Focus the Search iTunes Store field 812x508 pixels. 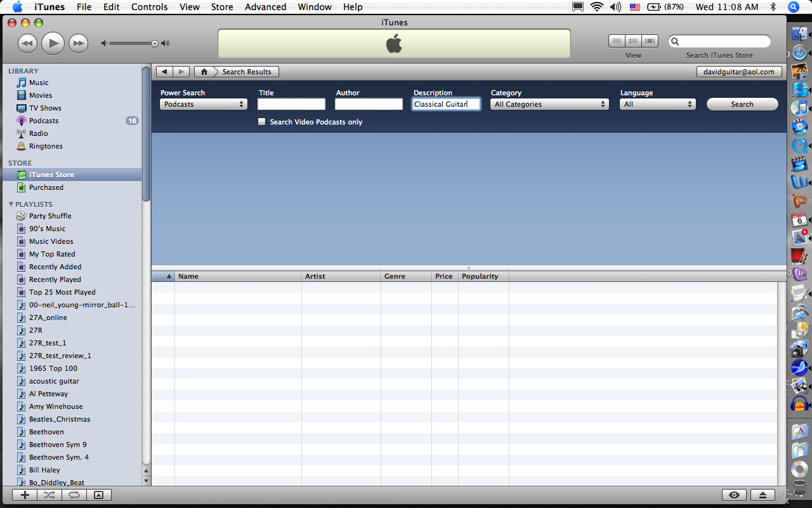(719, 41)
